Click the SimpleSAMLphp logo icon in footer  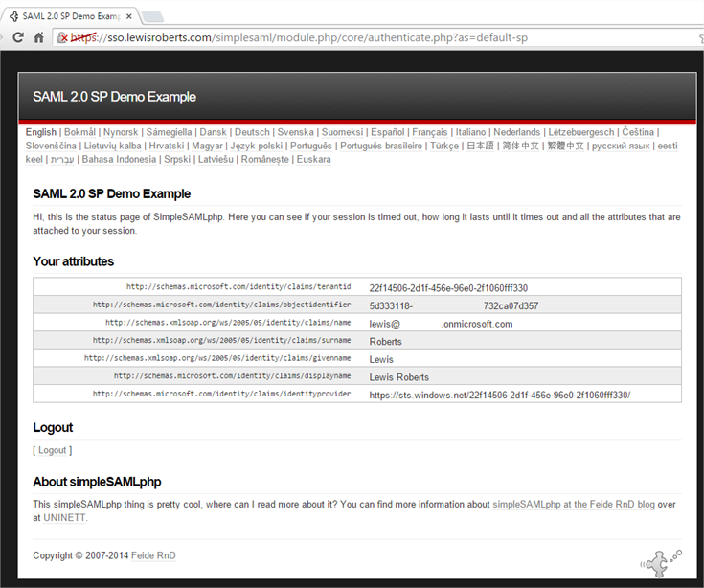click(x=661, y=562)
